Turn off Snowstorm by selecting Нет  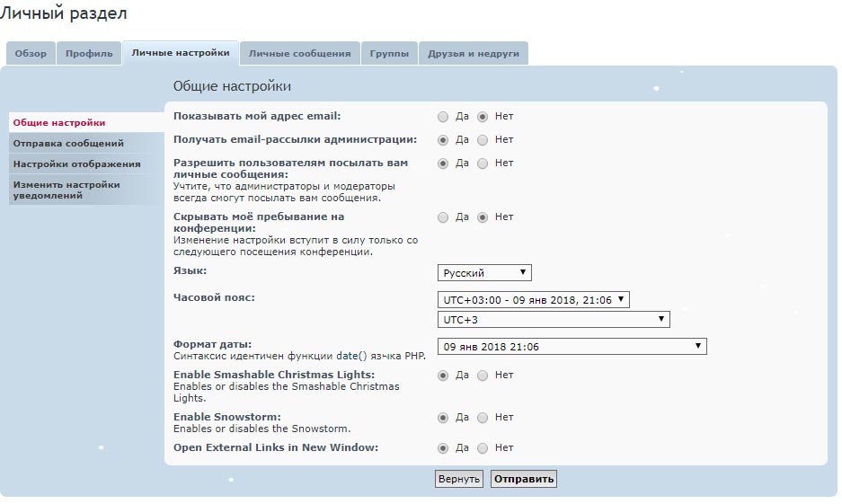point(483,418)
